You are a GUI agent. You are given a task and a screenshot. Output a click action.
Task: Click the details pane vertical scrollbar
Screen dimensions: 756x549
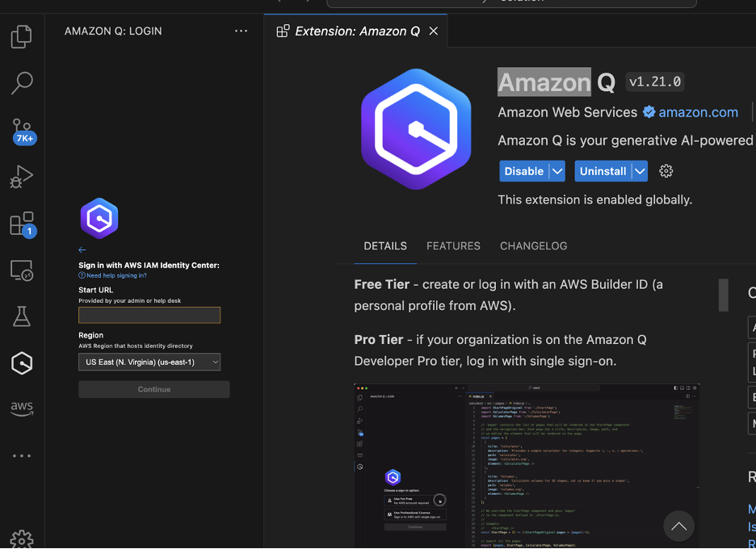point(723,295)
